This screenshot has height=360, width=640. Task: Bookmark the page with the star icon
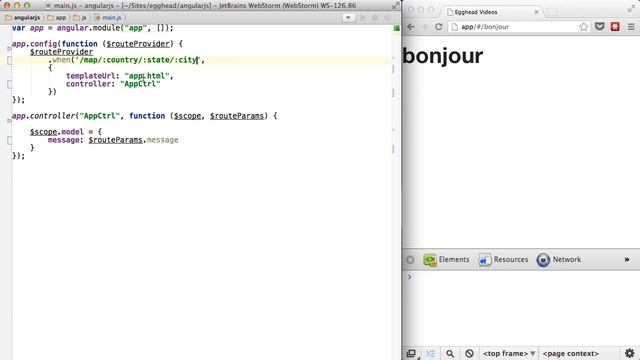point(584,27)
